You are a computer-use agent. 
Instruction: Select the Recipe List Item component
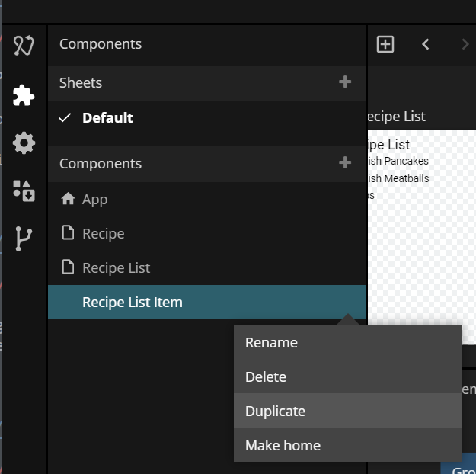pos(132,303)
